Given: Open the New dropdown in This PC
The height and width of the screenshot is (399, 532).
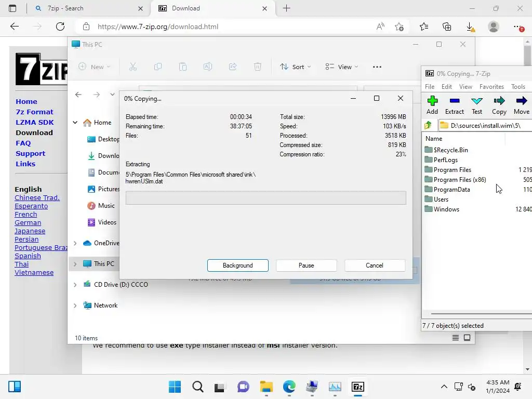Looking at the screenshot, I should 95,67.
